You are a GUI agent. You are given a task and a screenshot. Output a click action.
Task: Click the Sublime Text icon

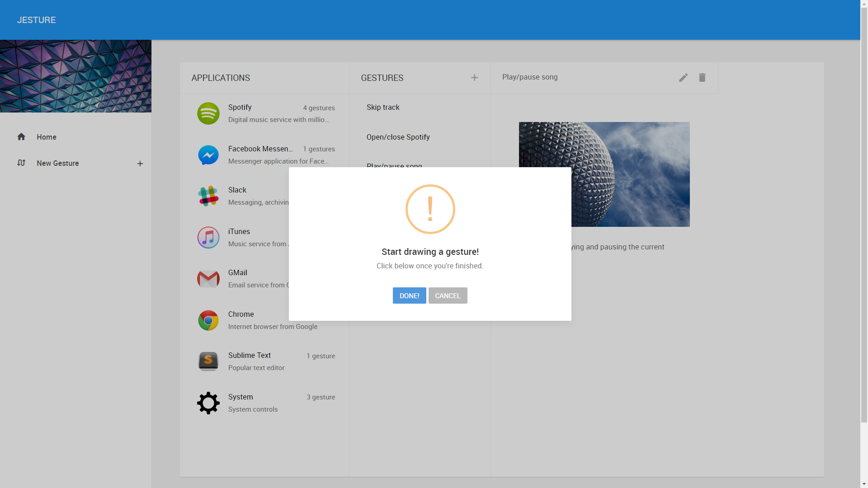208,361
